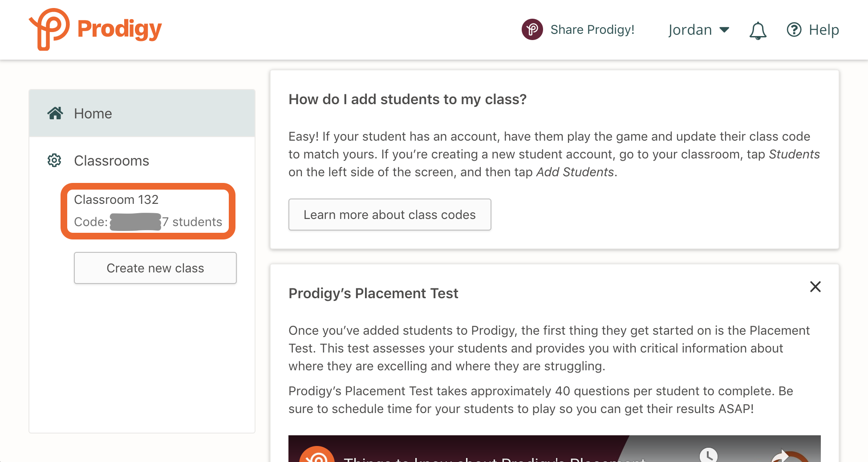
Task: Click the Help question mark icon
Action: tap(794, 29)
